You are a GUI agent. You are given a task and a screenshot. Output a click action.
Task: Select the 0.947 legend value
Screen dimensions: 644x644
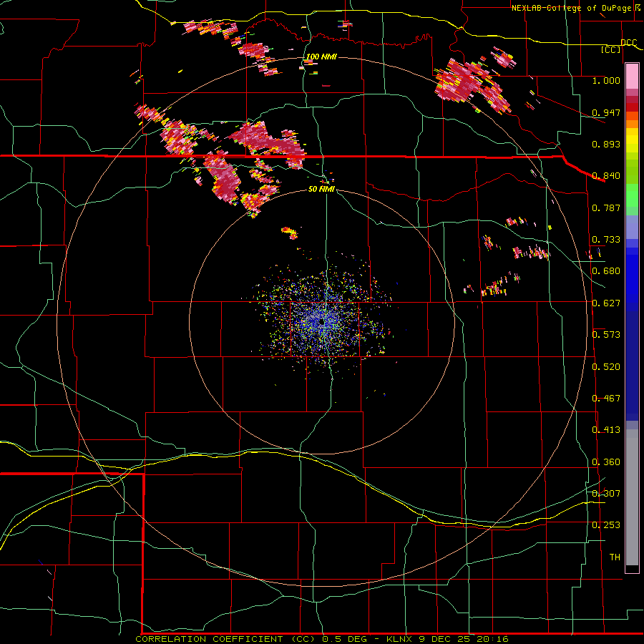(606, 112)
